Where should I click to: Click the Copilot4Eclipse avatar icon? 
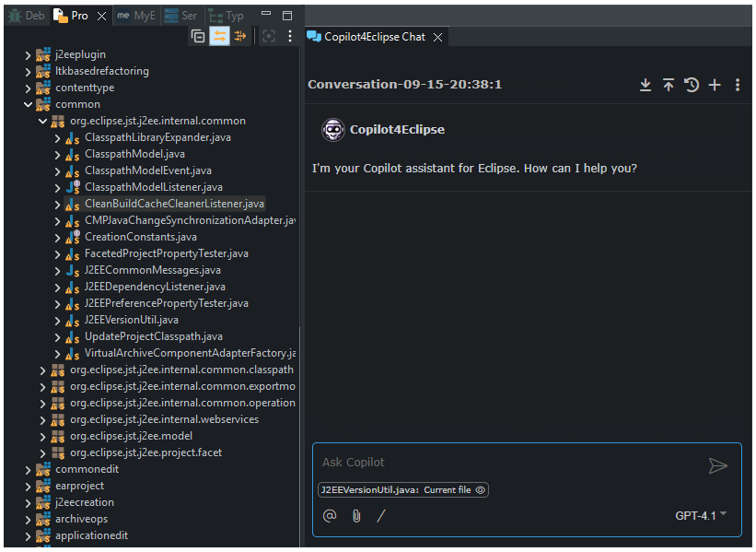(333, 130)
